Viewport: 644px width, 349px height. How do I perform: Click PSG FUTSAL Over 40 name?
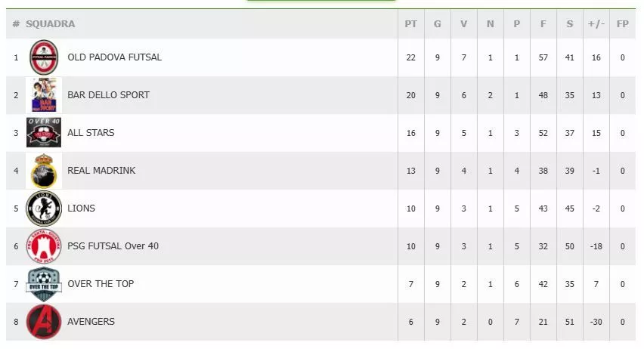(113, 246)
